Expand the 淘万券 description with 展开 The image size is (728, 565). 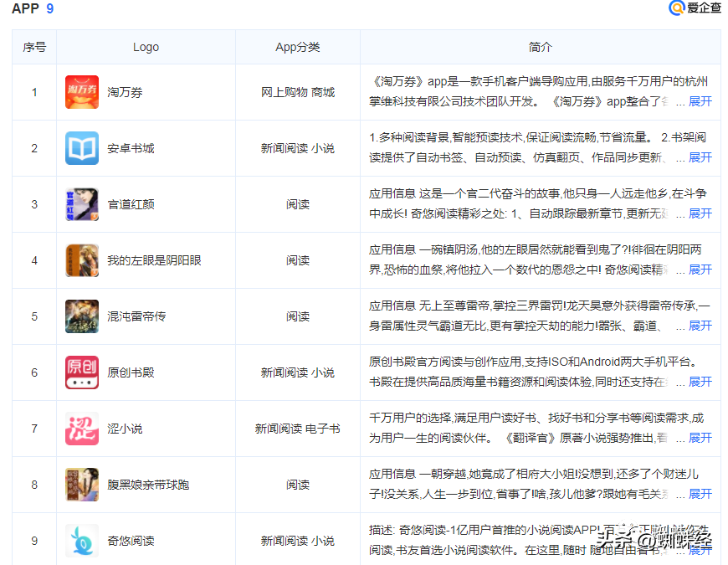(700, 101)
